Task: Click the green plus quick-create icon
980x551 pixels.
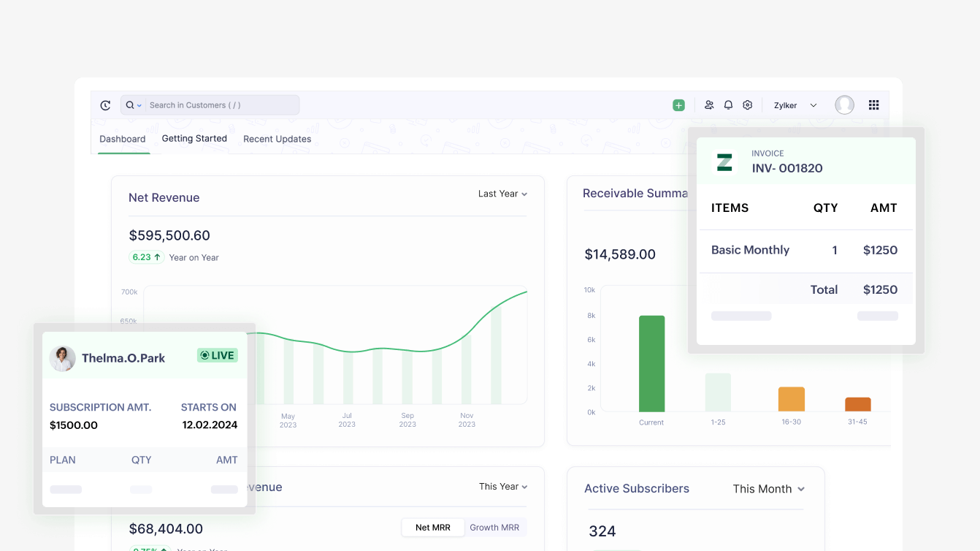Action: (678, 104)
